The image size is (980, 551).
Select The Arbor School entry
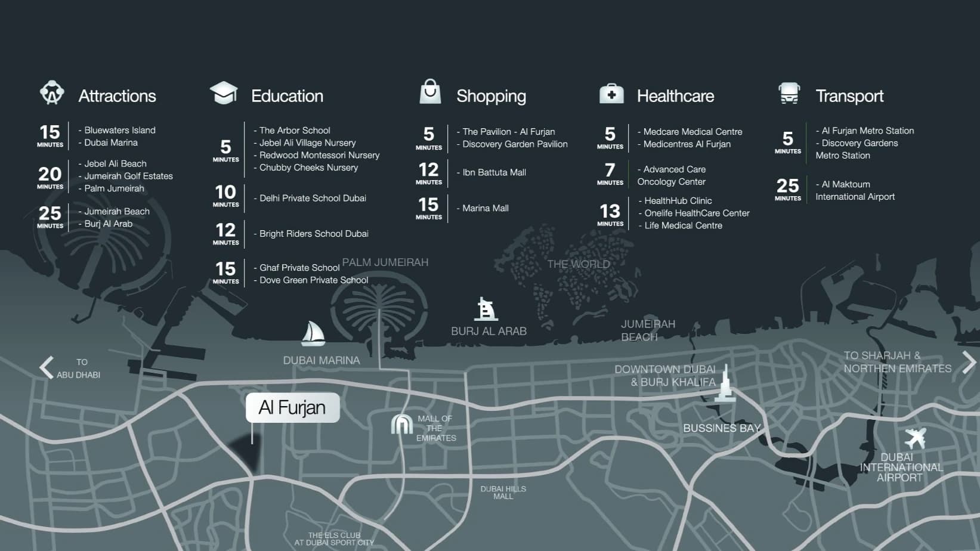coord(292,130)
